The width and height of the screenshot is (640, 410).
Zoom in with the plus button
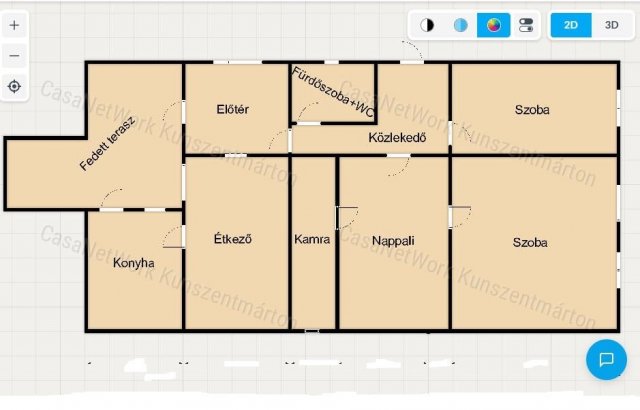point(15,25)
